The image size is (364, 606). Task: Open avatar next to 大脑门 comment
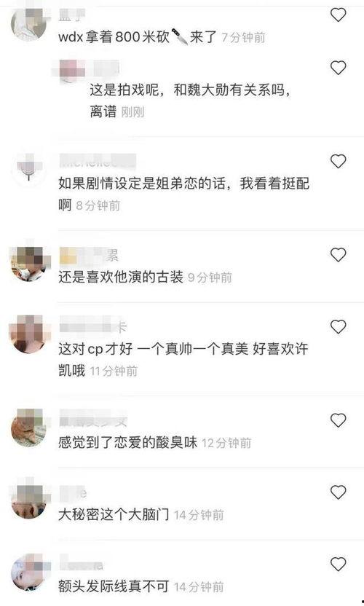[29, 500]
